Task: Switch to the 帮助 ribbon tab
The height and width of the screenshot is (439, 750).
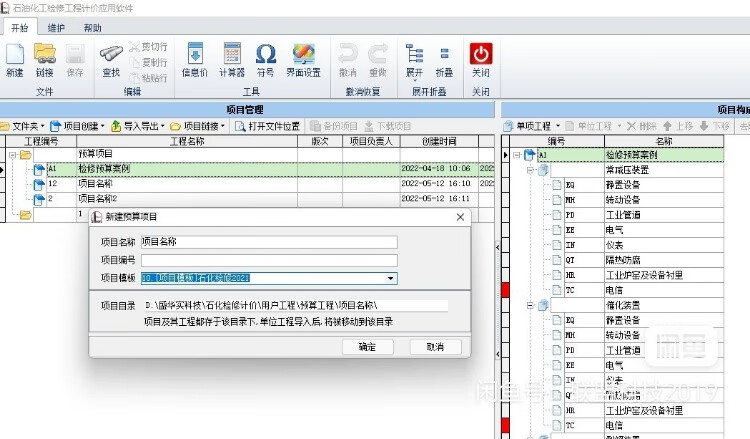Action: tap(92, 28)
